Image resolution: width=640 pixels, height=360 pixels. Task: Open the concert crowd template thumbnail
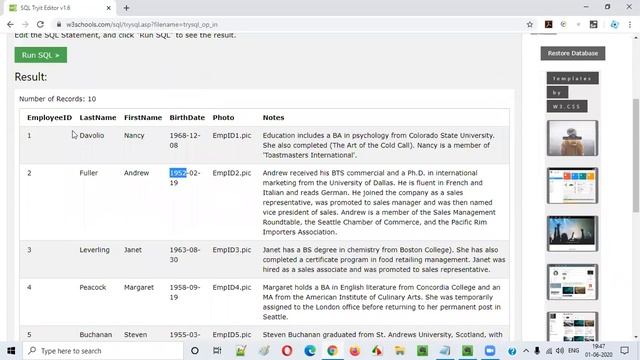tap(572, 233)
